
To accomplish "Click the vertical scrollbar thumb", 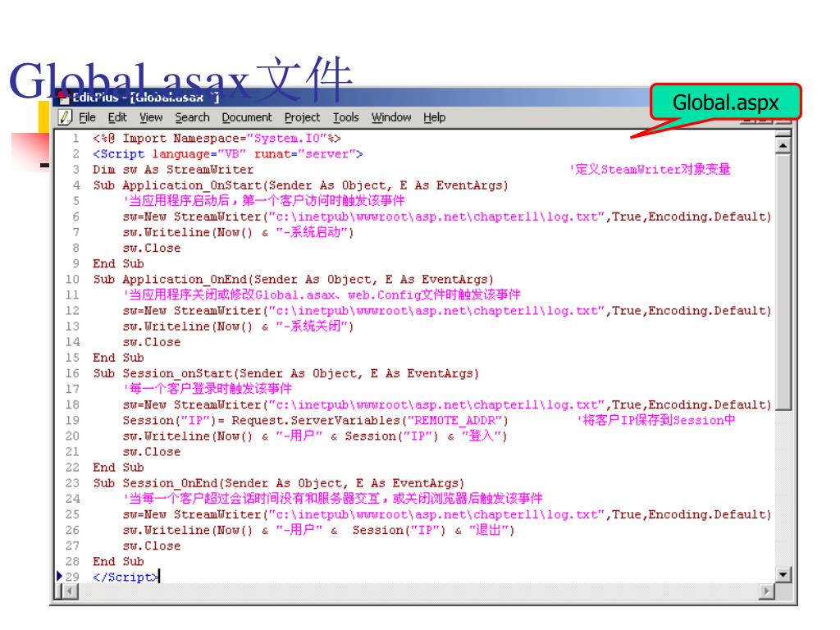I will pos(783,282).
